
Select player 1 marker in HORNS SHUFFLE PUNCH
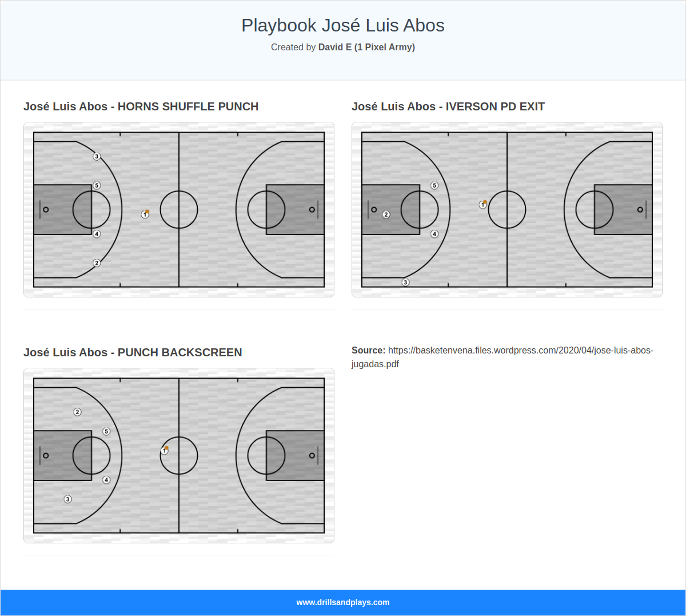[x=145, y=214]
